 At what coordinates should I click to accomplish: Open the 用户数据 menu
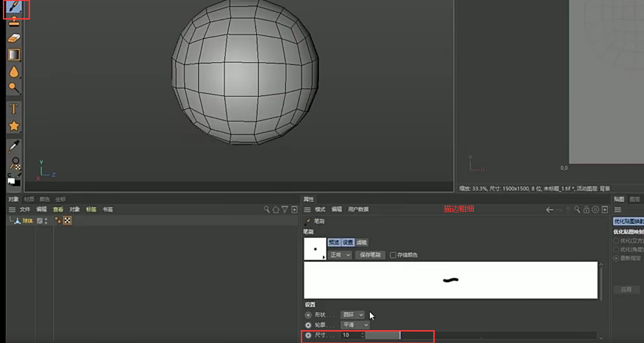[358, 209]
